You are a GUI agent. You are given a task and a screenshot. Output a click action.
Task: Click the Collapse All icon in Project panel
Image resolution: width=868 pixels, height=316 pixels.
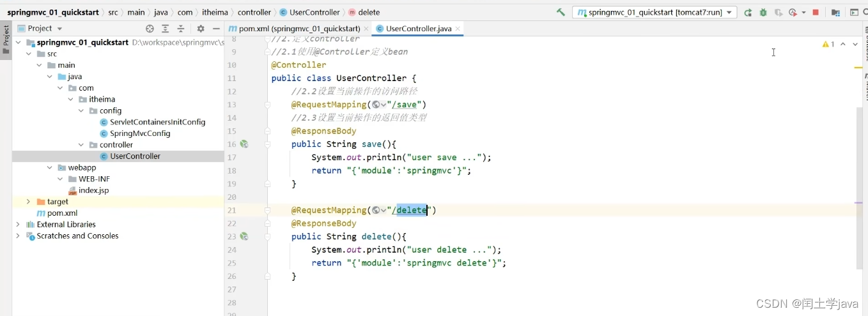coord(180,29)
